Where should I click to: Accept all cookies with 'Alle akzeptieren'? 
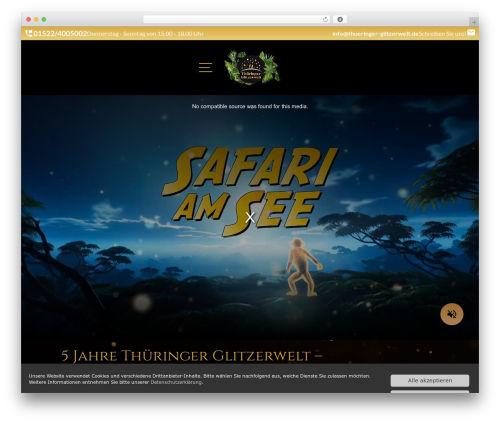(430, 380)
